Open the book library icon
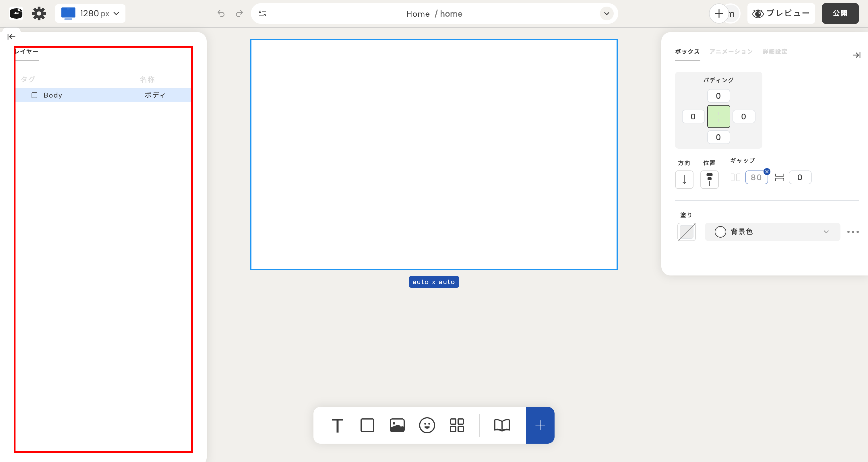The image size is (868, 462). click(x=502, y=425)
